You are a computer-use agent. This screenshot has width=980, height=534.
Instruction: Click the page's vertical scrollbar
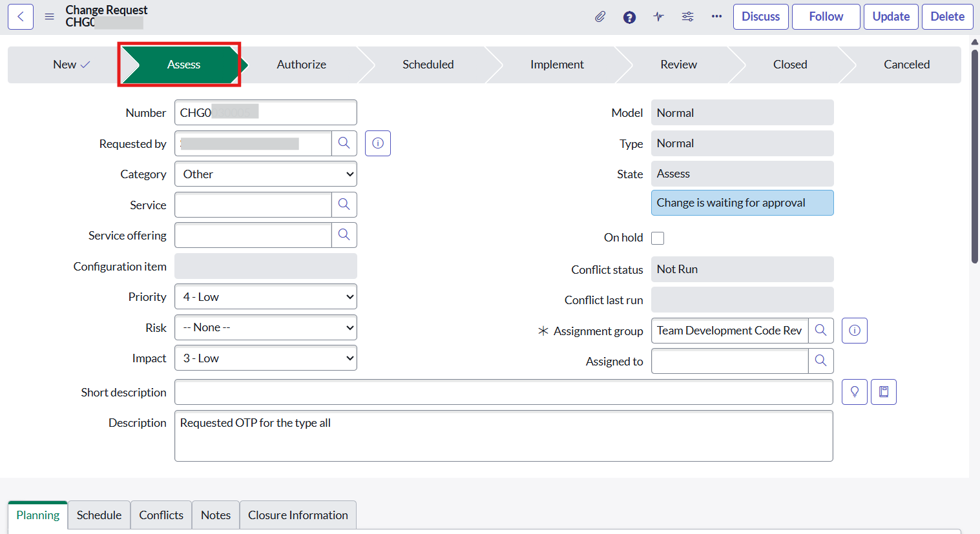point(975,155)
